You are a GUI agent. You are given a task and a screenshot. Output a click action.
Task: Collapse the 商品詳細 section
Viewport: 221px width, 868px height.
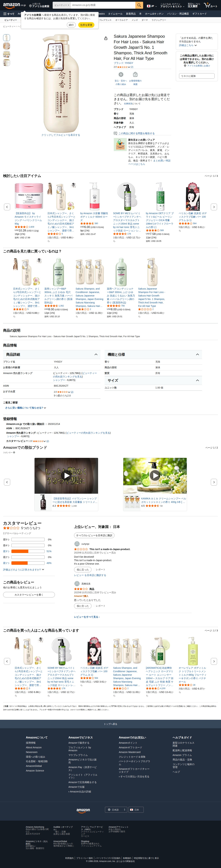96,354
